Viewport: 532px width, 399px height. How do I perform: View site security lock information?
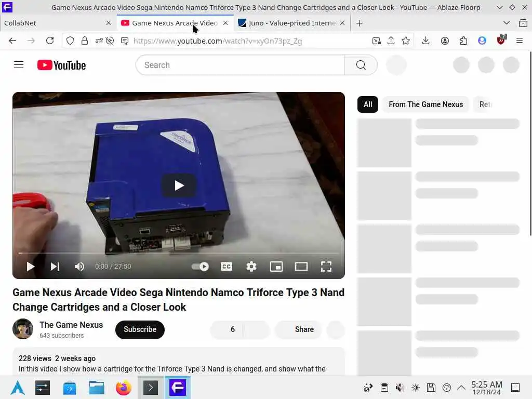[85, 41]
